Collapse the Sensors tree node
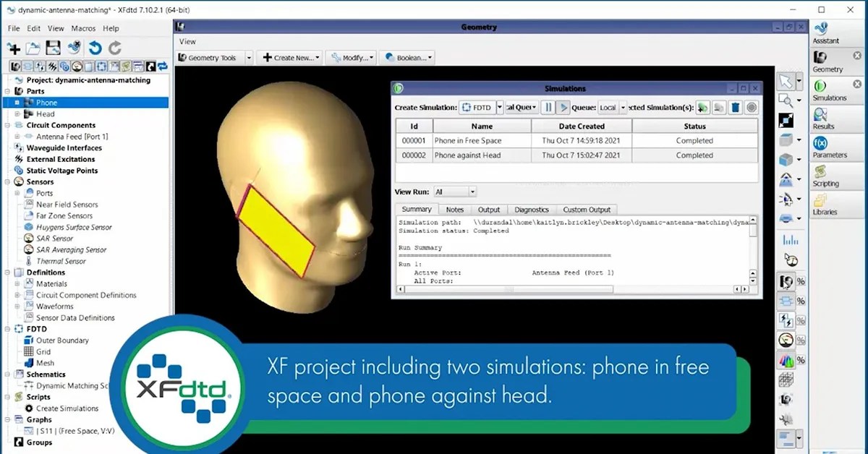868x454 pixels. click(8, 182)
